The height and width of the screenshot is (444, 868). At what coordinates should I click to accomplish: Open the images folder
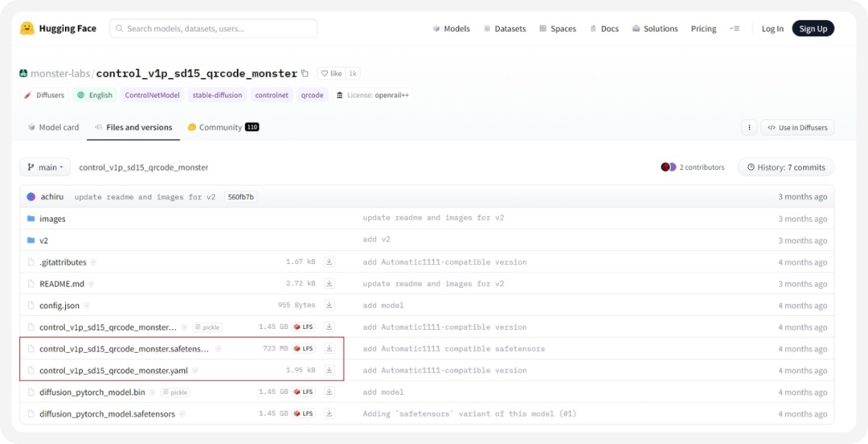pos(52,219)
